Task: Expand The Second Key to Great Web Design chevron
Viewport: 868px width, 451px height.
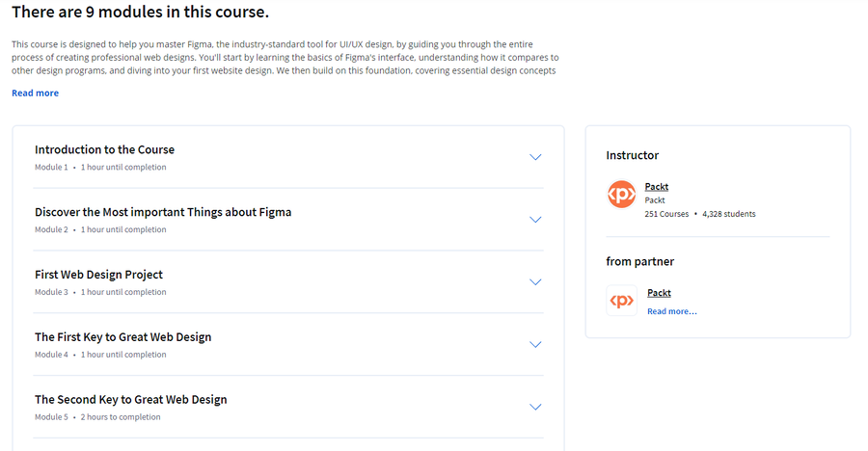Action: click(x=535, y=408)
